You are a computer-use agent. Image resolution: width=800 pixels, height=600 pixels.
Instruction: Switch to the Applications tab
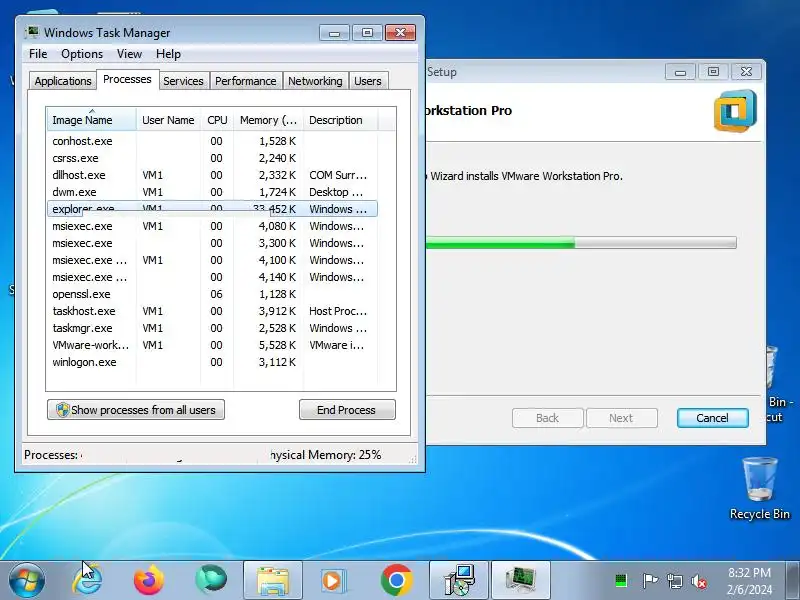(63, 81)
